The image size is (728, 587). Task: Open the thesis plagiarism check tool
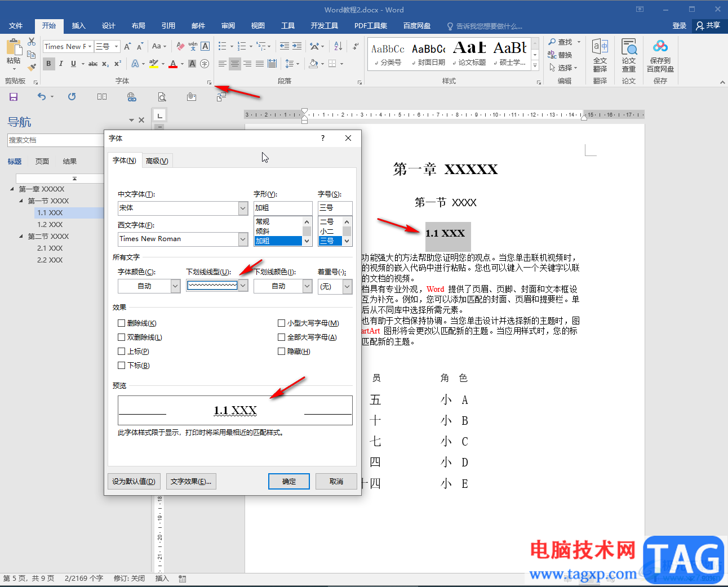(x=629, y=55)
